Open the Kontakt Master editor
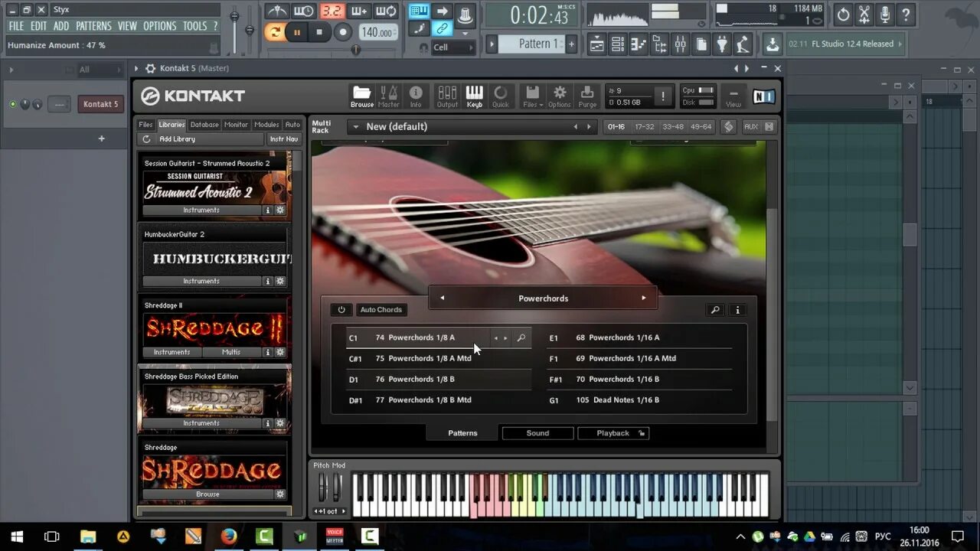Screen dimensions: 980x551 [x=389, y=96]
